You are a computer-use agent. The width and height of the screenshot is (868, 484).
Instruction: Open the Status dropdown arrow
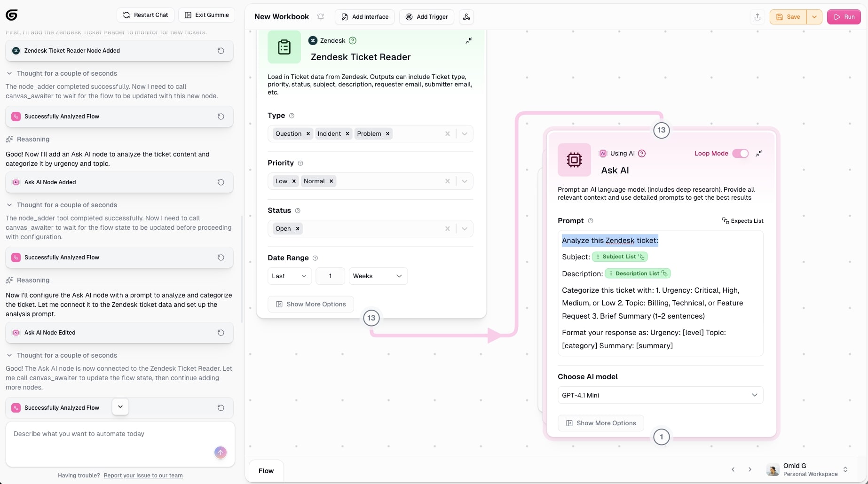(465, 229)
